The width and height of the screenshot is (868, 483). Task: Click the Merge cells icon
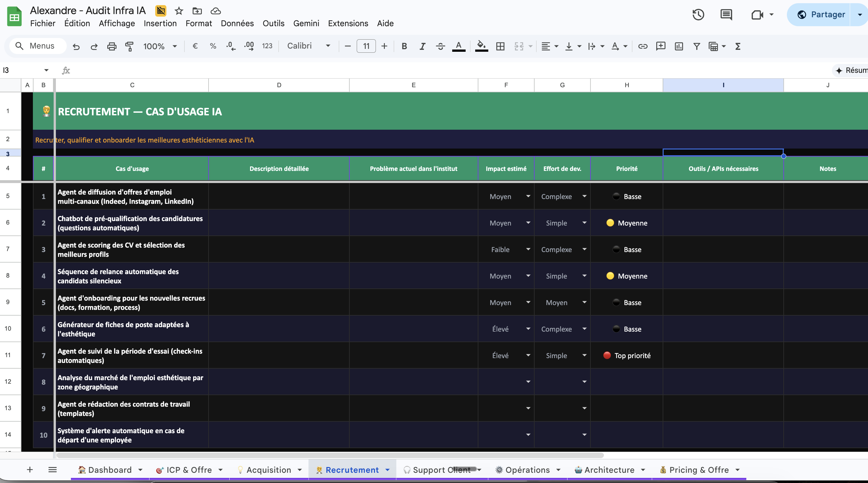pos(519,46)
